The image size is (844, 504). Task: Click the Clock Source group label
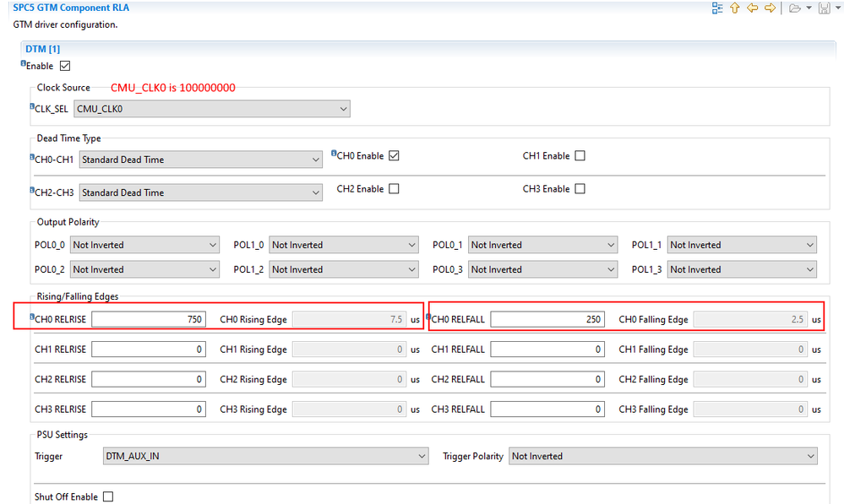pyautogui.click(x=63, y=87)
